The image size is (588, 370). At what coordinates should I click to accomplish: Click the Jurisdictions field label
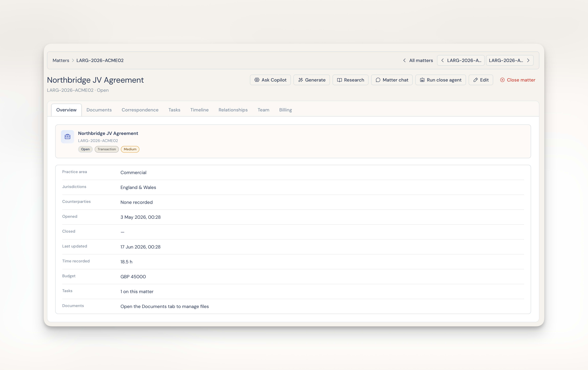point(74,187)
